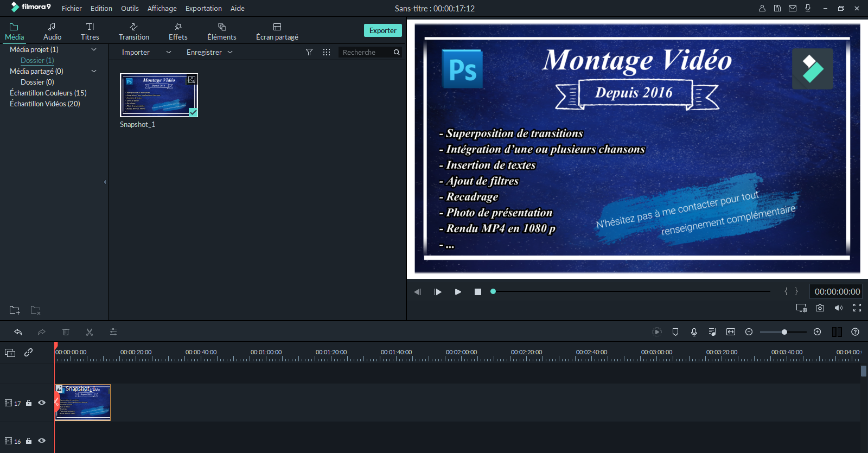
Task: Click the Recherche search field
Action: click(x=365, y=52)
